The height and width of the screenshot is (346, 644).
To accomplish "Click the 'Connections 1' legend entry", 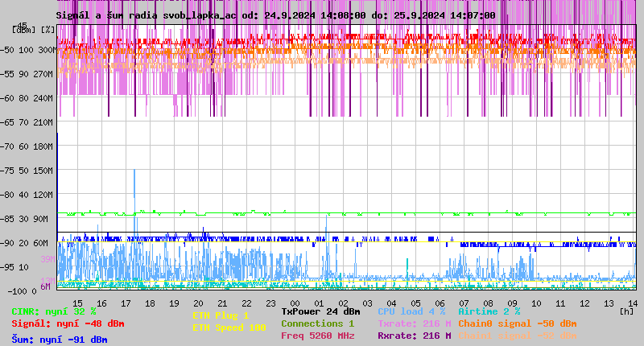I will click(x=318, y=323).
